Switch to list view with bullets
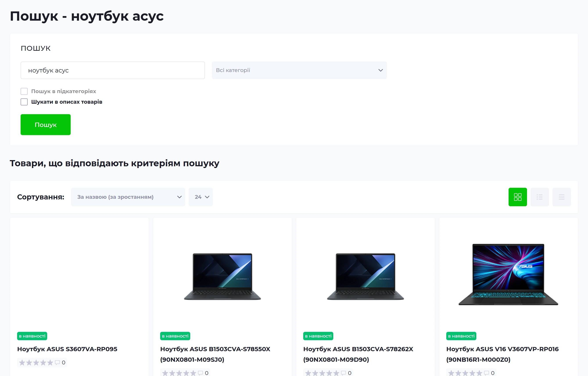588x376 pixels. point(540,197)
